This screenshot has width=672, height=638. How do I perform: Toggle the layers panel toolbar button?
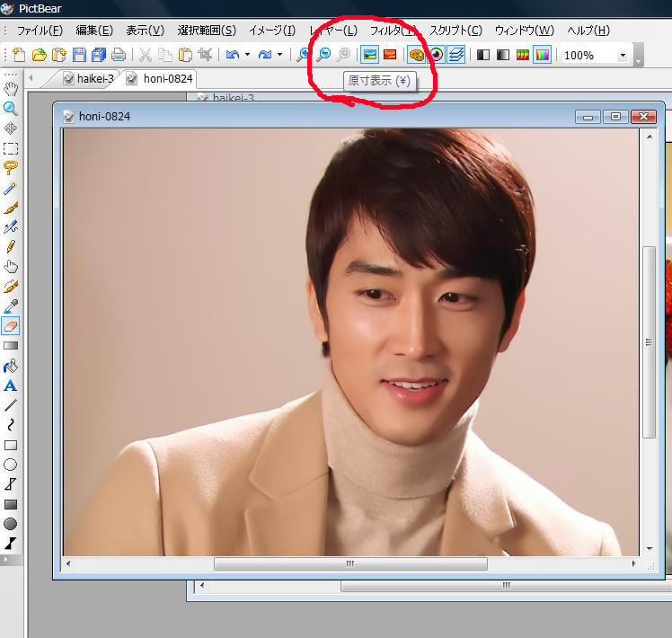coord(456,55)
